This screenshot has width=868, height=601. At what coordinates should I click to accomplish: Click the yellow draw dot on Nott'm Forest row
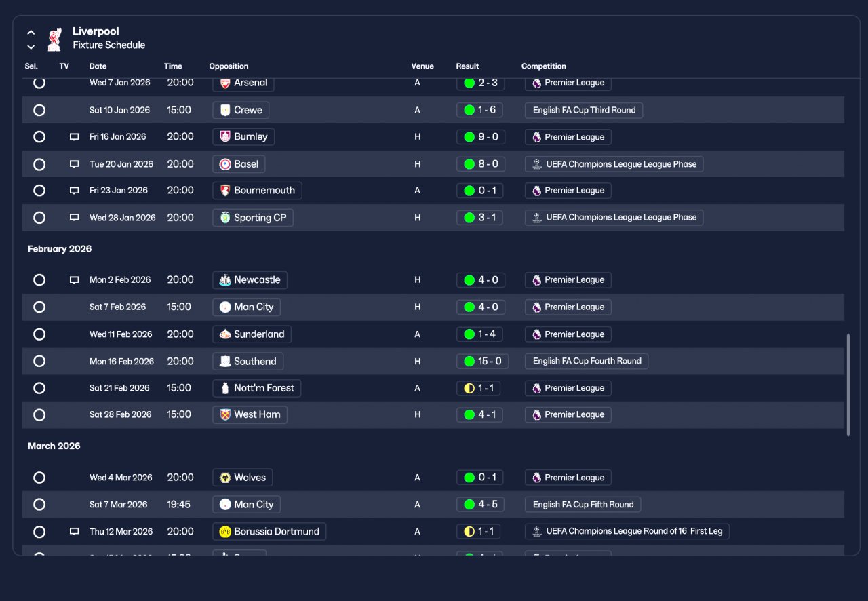[469, 389]
